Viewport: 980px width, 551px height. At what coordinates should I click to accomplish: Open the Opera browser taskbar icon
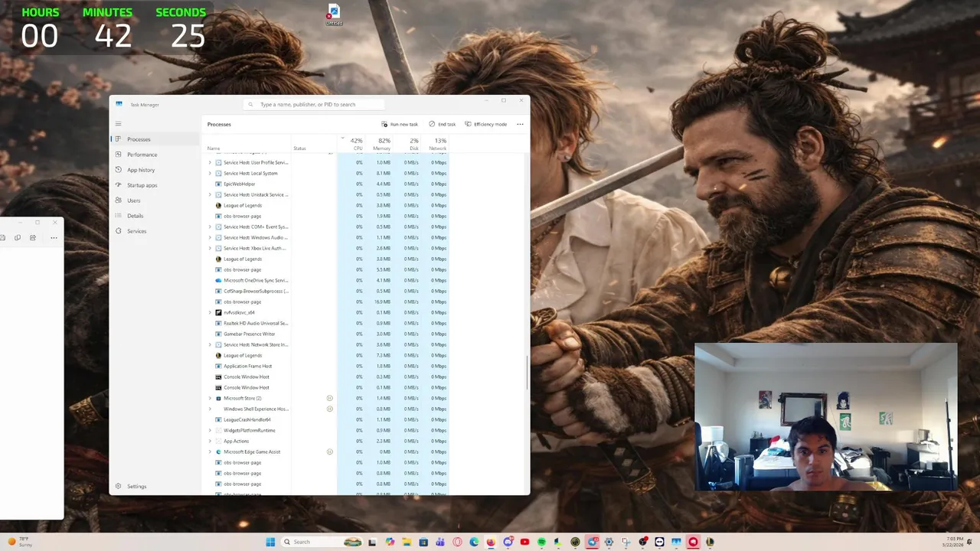click(x=457, y=542)
